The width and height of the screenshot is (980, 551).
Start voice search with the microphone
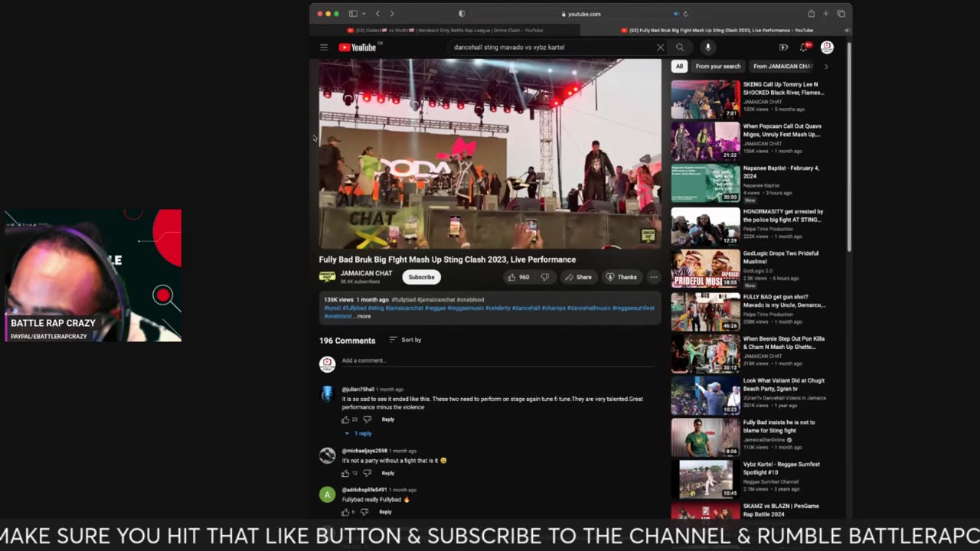coord(707,47)
